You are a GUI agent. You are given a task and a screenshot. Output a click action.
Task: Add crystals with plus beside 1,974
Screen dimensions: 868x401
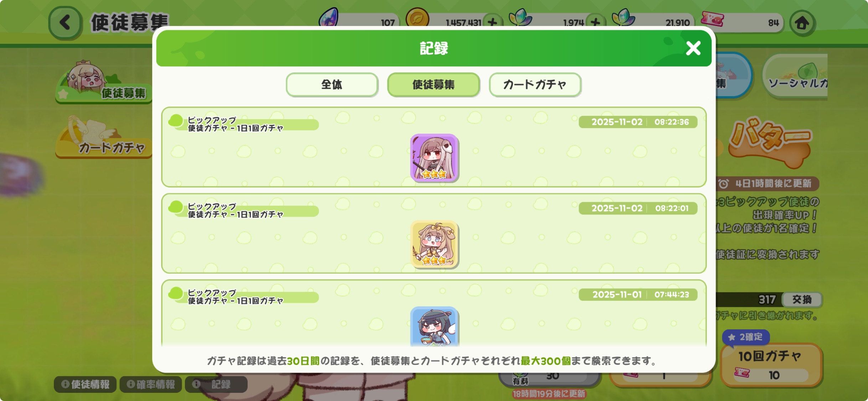click(x=595, y=22)
